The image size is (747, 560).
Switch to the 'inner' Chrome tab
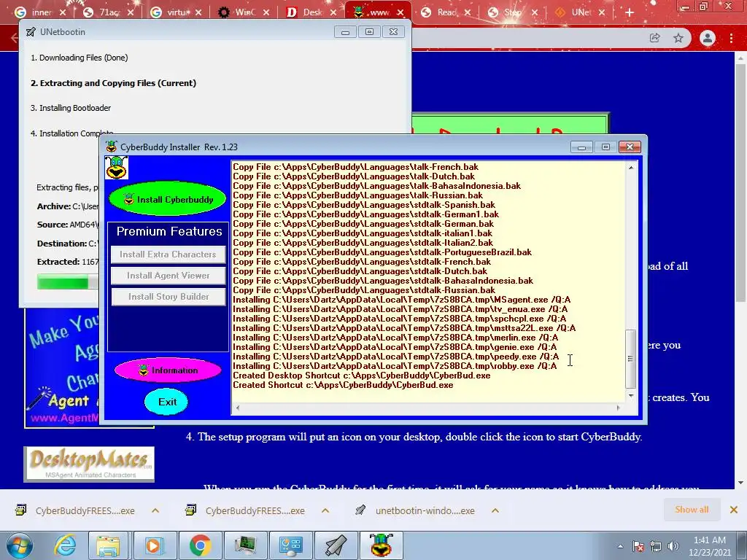(x=40, y=12)
